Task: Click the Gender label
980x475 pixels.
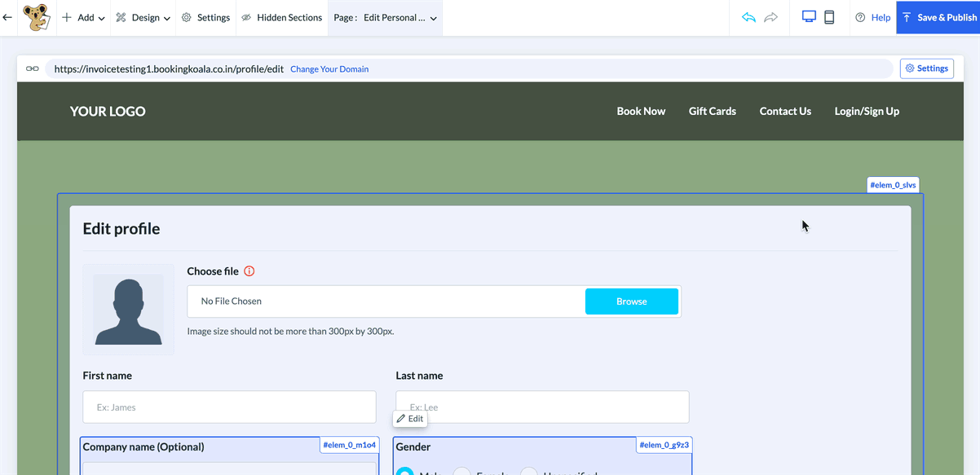Action: (x=413, y=446)
